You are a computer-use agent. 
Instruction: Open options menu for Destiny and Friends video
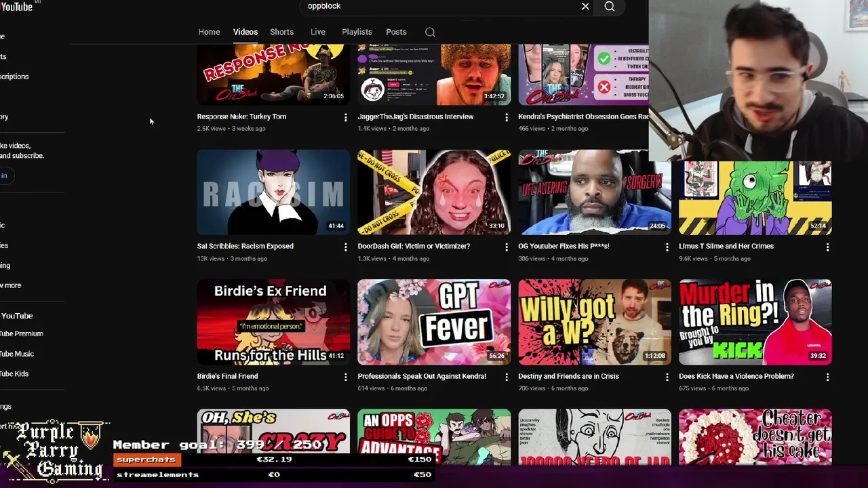click(x=667, y=377)
